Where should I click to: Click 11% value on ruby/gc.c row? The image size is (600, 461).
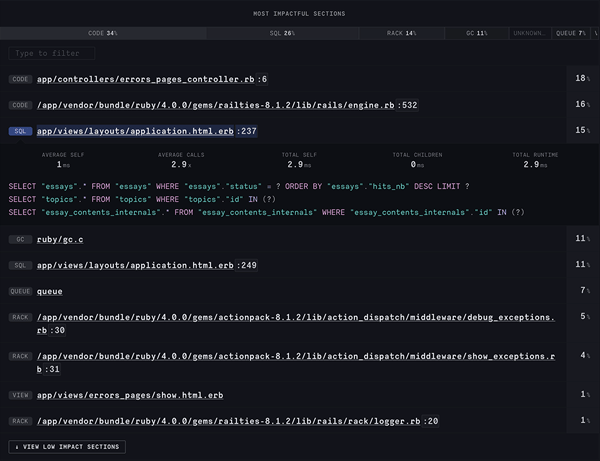pos(582,239)
